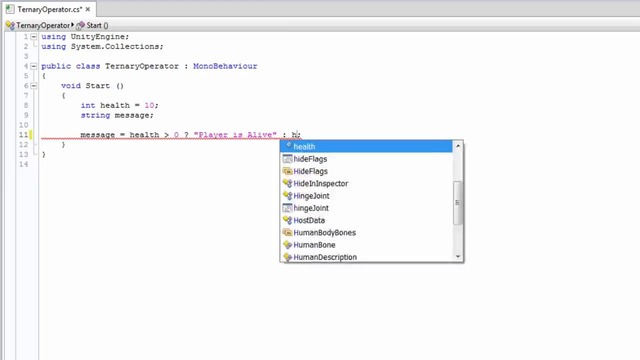Image resolution: width=640 pixels, height=360 pixels.
Task: Switch to TernaryOperator.cs tab
Action: point(49,9)
